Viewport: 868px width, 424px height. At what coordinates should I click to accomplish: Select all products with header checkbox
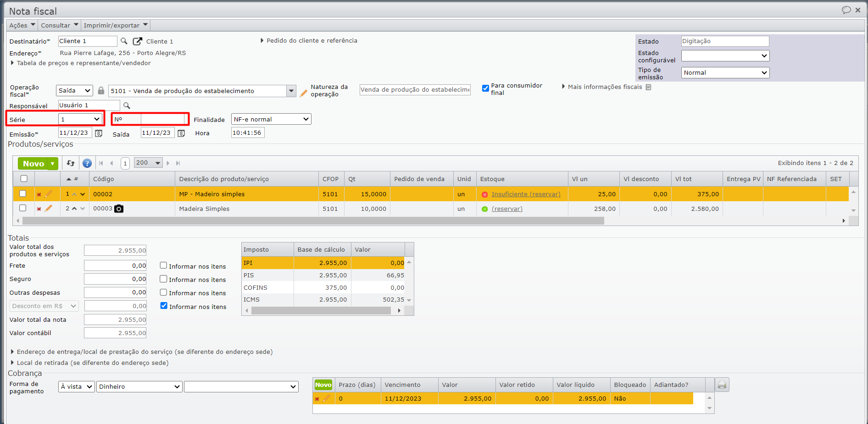click(x=24, y=179)
